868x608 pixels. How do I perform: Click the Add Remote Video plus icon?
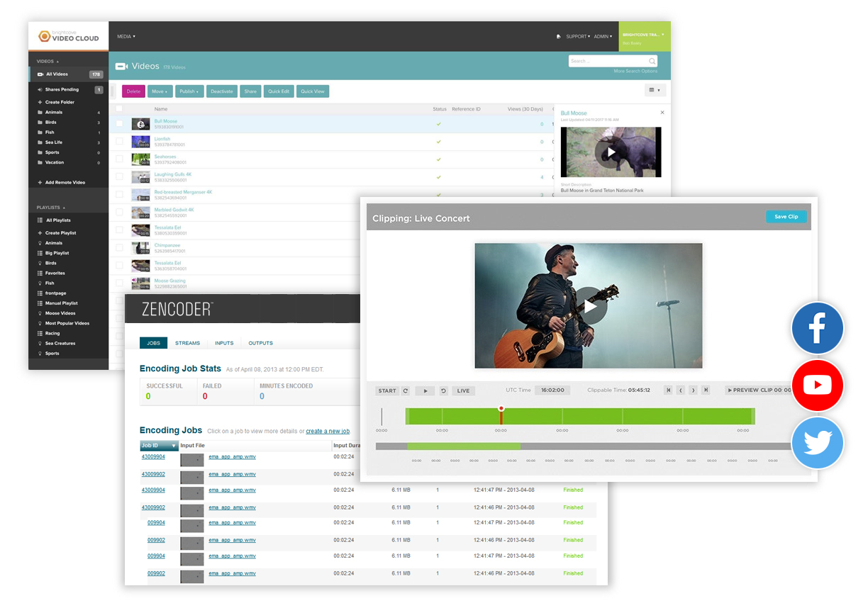(x=40, y=182)
